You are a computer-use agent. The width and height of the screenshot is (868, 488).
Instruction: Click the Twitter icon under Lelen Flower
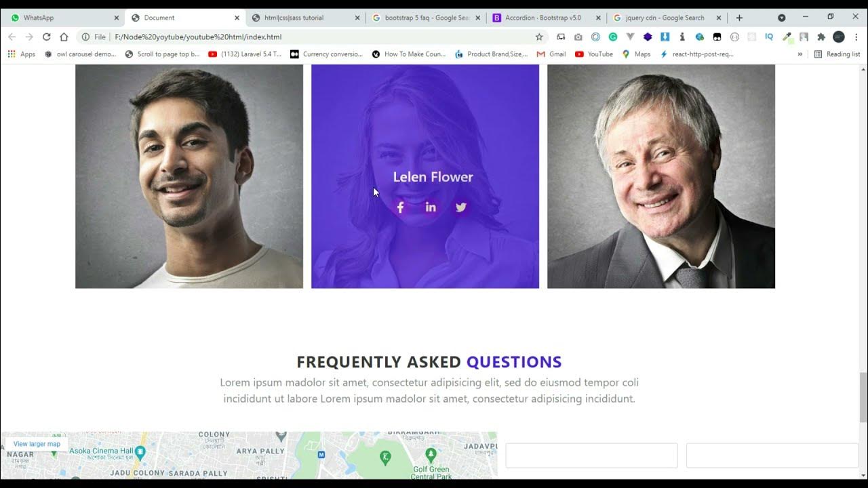click(x=461, y=207)
